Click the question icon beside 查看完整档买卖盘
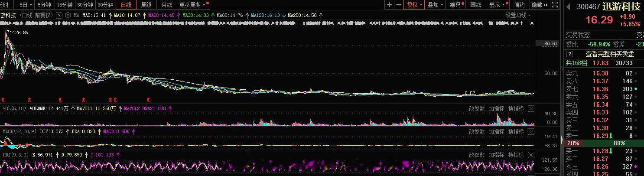 570,54
